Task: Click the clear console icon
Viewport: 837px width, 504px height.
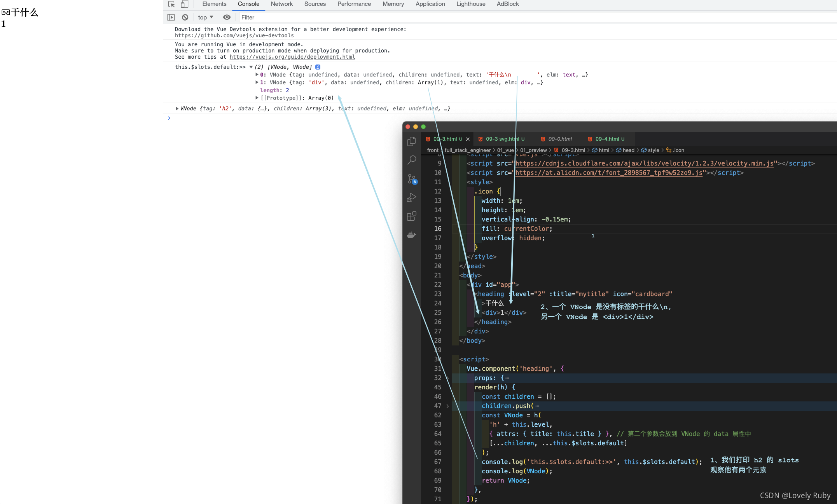Action: [x=185, y=17]
